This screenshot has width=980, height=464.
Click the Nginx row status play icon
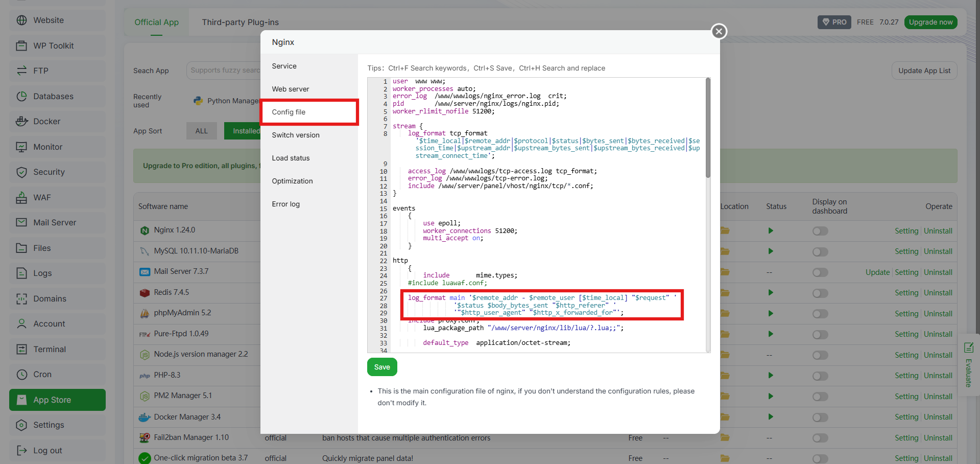[x=770, y=231]
